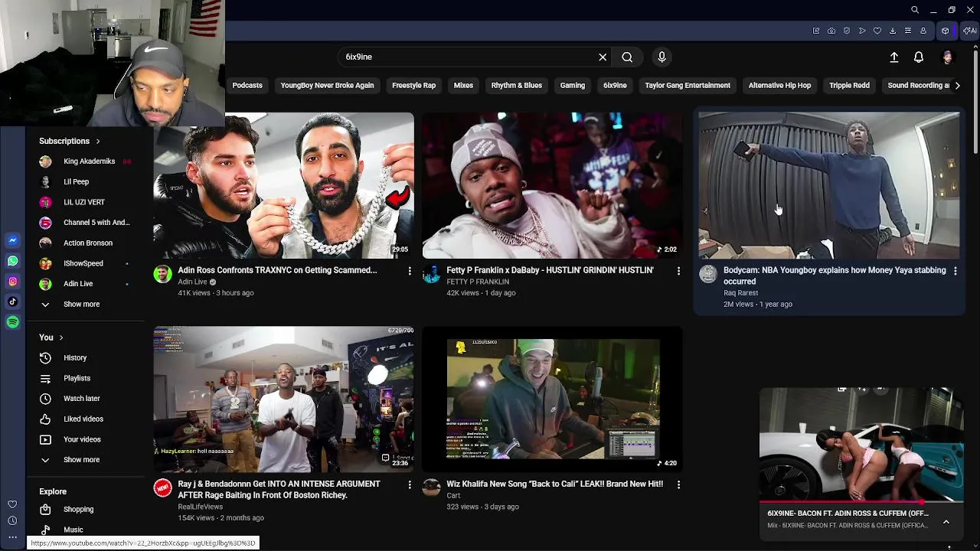Image resolution: width=980 pixels, height=551 pixels.
Task: Open the Subscriptions heading chevron
Action: [97, 141]
